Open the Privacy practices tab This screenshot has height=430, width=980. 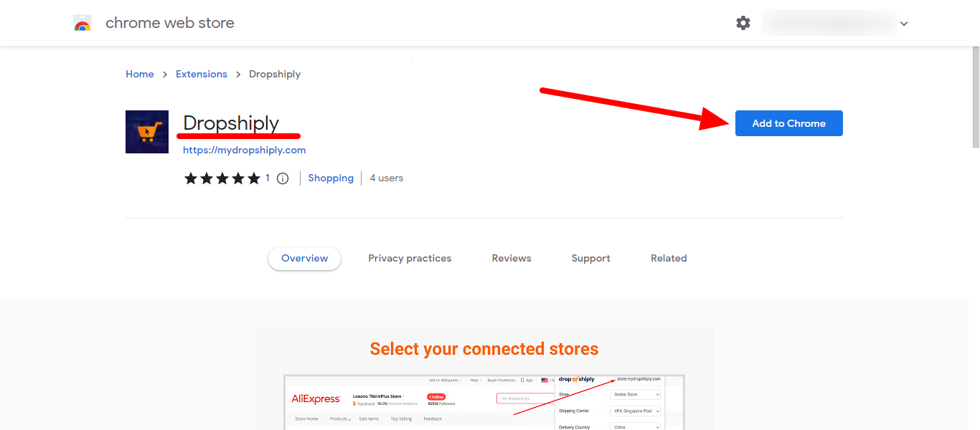coord(410,259)
